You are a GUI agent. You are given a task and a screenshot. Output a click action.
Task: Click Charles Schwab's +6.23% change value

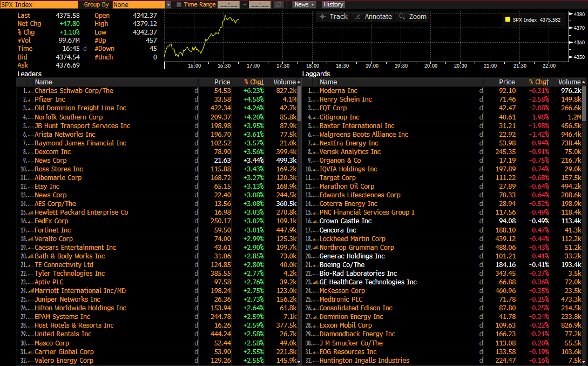[x=253, y=91]
